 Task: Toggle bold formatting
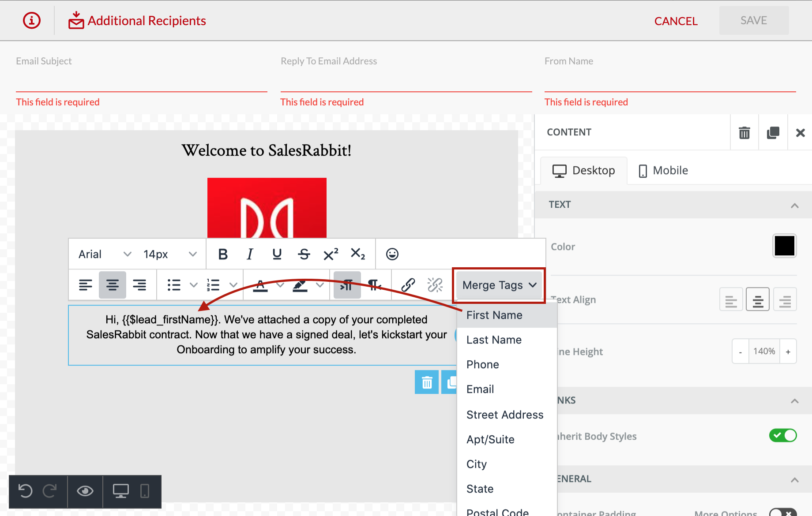(223, 254)
